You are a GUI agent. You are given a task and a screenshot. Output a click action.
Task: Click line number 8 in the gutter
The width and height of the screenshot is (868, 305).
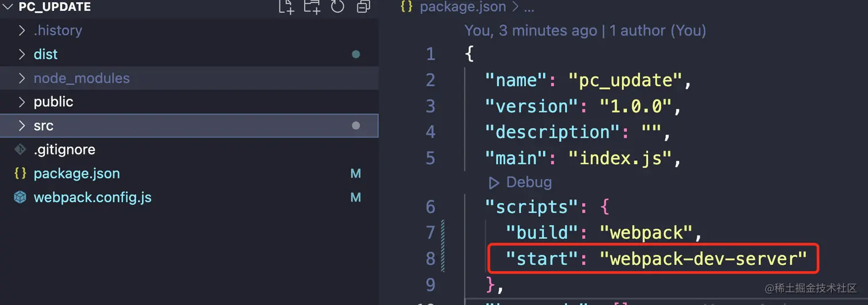[431, 258]
